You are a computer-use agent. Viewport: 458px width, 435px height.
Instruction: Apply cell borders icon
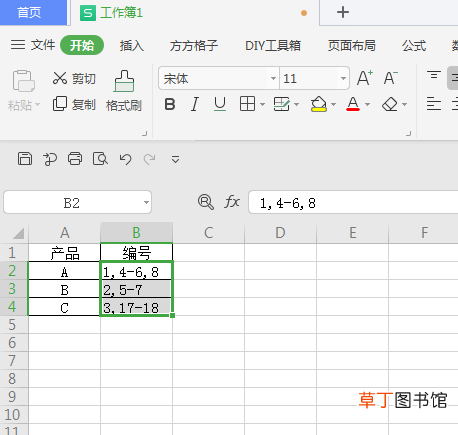[247, 104]
